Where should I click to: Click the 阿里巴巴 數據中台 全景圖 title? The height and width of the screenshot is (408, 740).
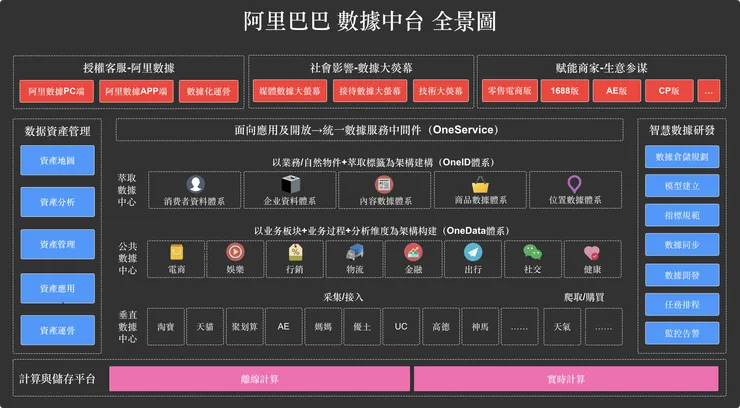point(370,22)
